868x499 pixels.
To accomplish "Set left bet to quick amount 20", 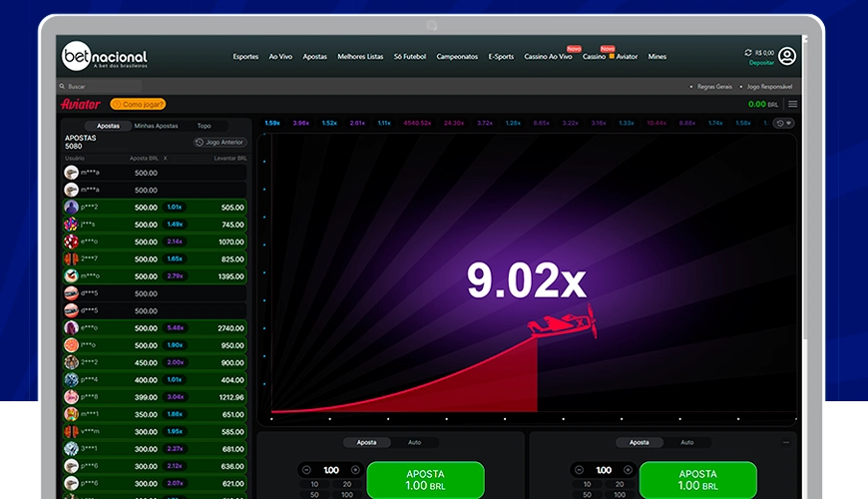I will [347, 484].
